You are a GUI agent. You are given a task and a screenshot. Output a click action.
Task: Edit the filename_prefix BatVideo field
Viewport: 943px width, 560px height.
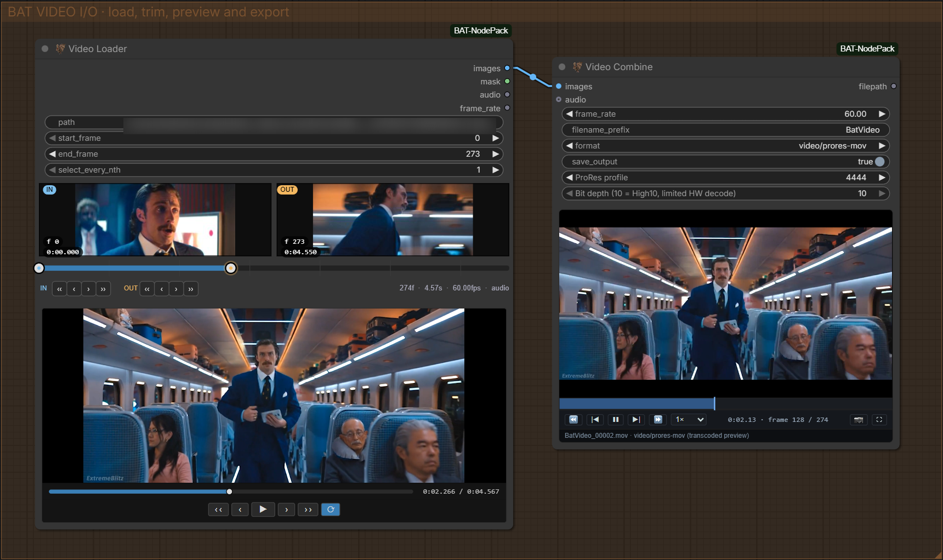pyautogui.click(x=725, y=130)
